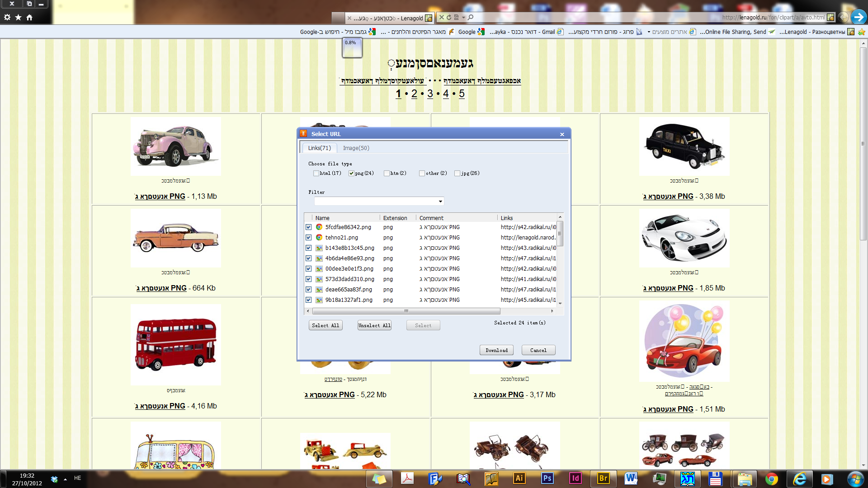Uncheck the tehno21.png row checkbox
Image resolution: width=868 pixels, height=488 pixels.
[308, 238]
